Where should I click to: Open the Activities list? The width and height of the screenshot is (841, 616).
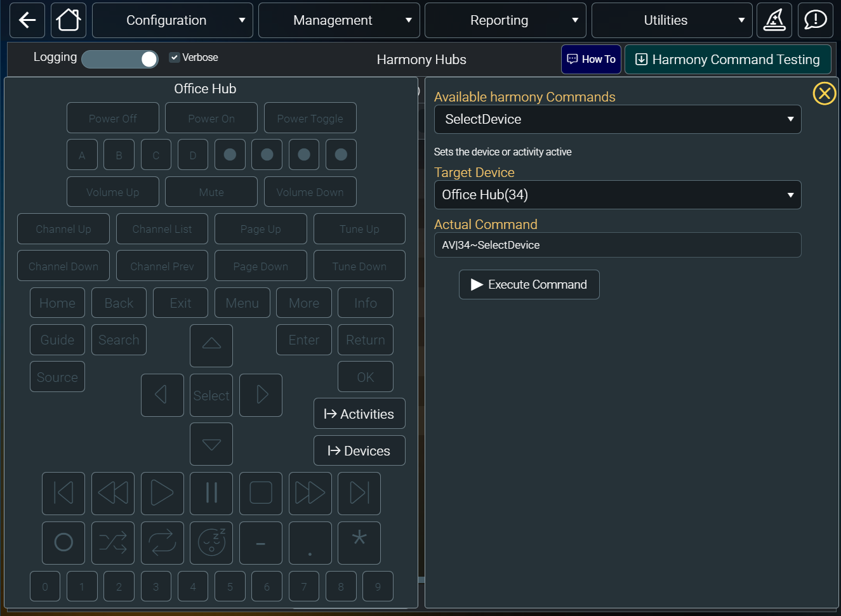(x=359, y=414)
